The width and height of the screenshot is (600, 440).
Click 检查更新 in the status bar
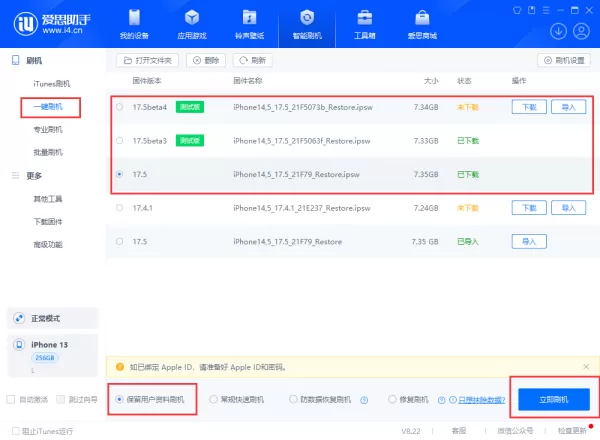[x=572, y=431]
